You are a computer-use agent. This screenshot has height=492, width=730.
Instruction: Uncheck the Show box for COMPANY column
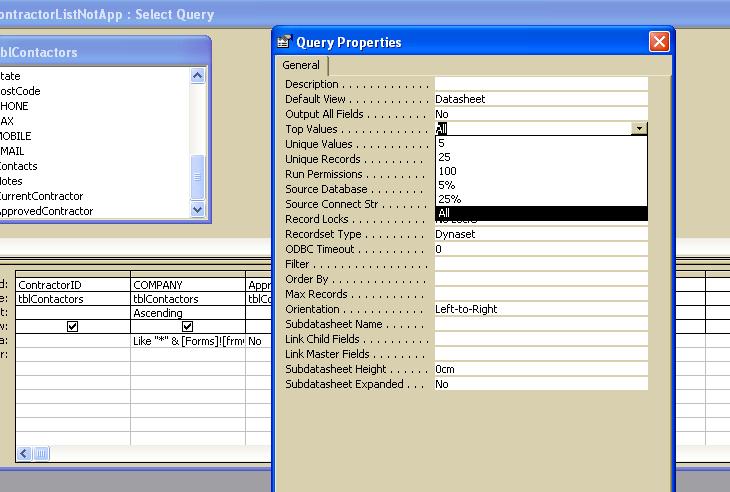tap(187, 326)
